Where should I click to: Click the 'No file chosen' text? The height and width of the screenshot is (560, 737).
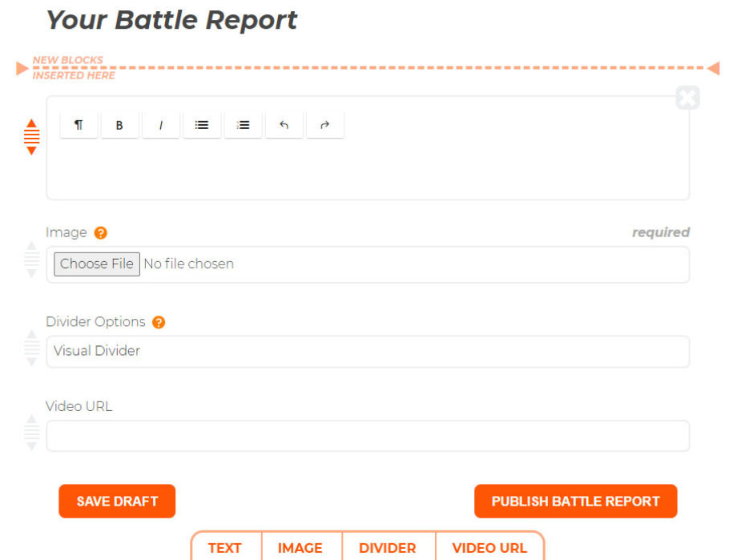(x=189, y=264)
